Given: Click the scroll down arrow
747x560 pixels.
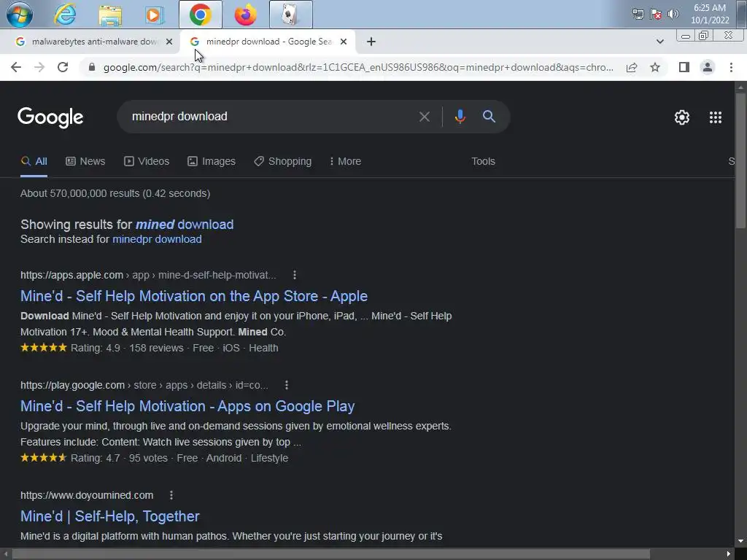Looking at the screenshot, I should point(740,541).
